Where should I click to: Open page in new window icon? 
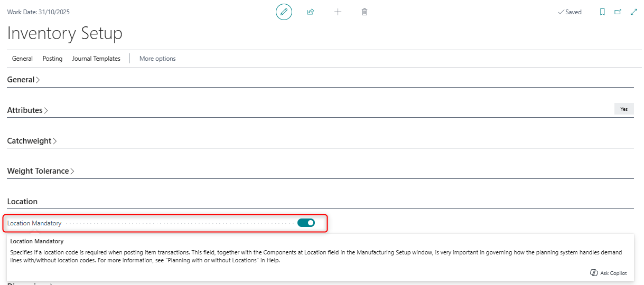pyautogui.click(x=618, y=12)
